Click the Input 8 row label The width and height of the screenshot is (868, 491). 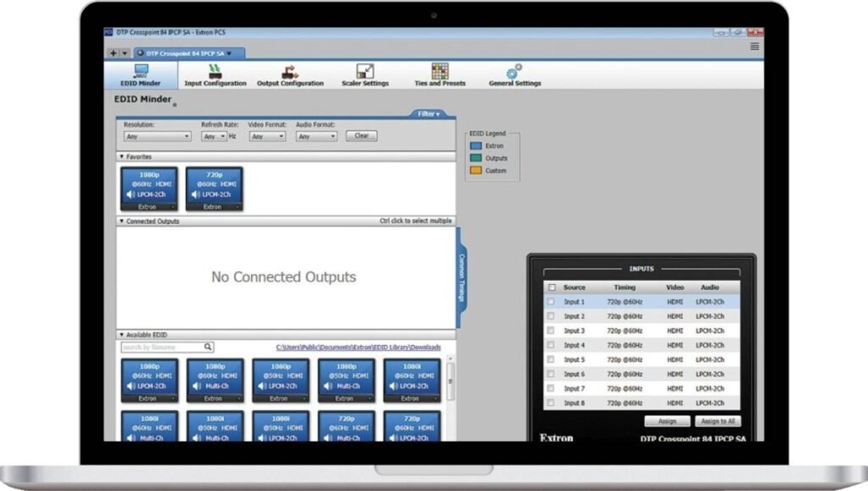[574, 403]
